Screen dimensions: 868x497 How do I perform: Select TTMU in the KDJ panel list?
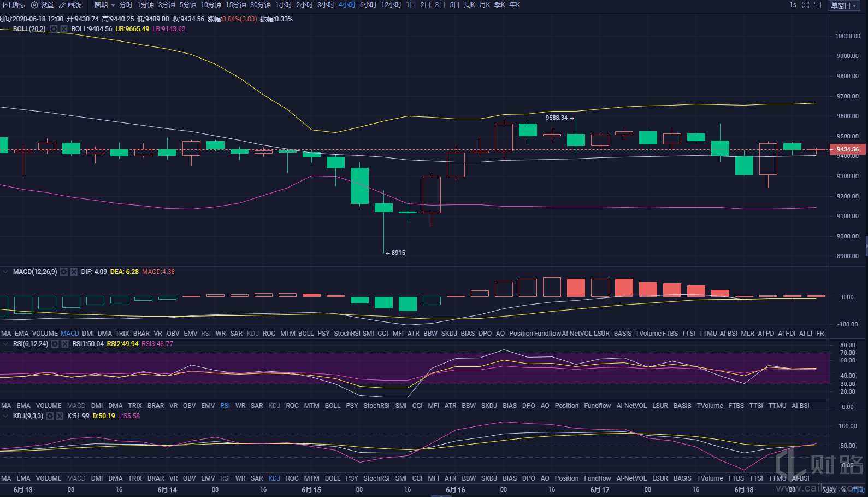pos(777,478)
